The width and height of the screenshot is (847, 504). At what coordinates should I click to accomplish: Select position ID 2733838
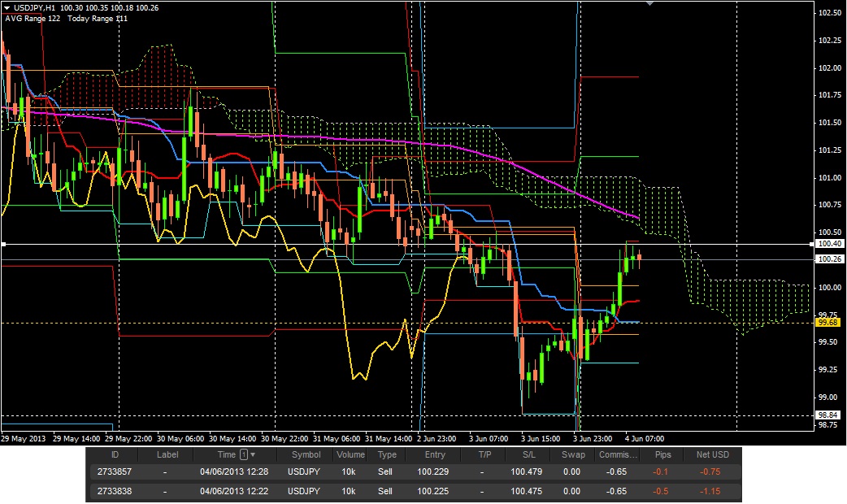coord(115,491)
